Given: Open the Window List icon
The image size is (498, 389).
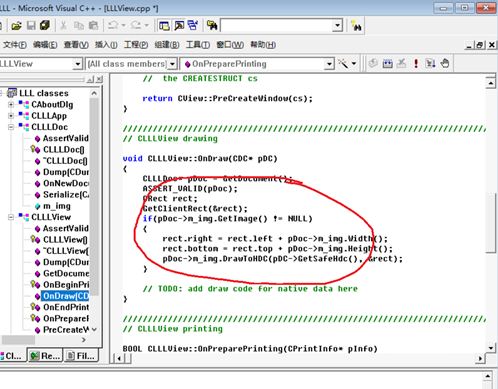Looking at the screenshot, I should point(193,26).
